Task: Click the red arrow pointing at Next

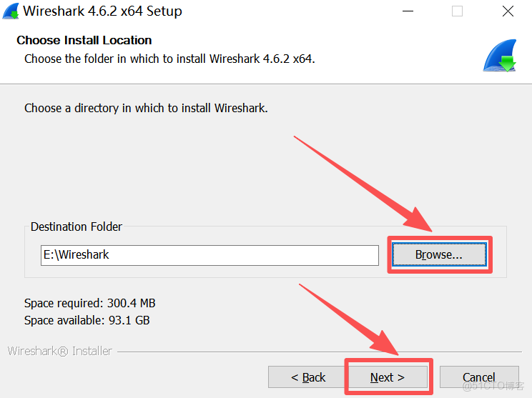Action: tap(350, 318)
